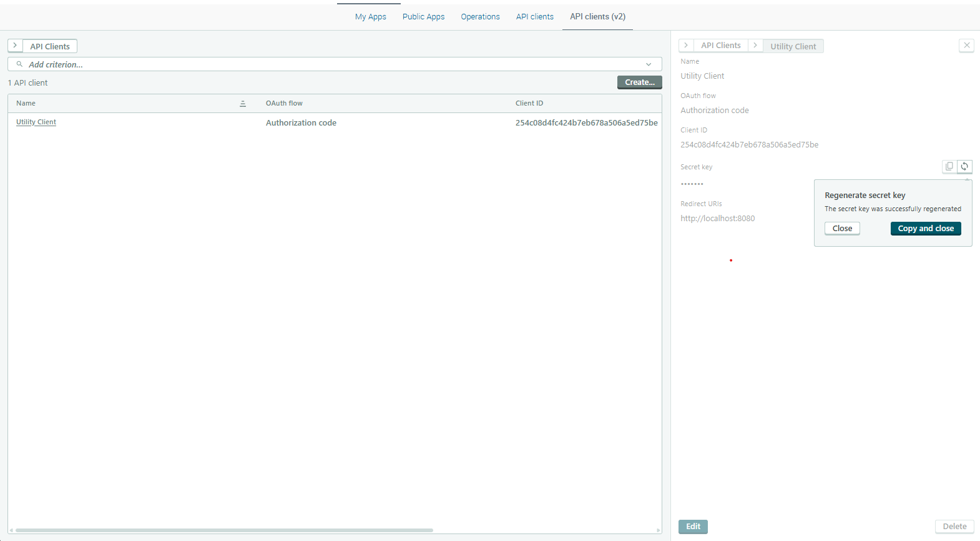Viewport: 980px width, 541px height.
Task: Click the left arrow of horizontal scrollbar
Action: [x=11, y=530]
